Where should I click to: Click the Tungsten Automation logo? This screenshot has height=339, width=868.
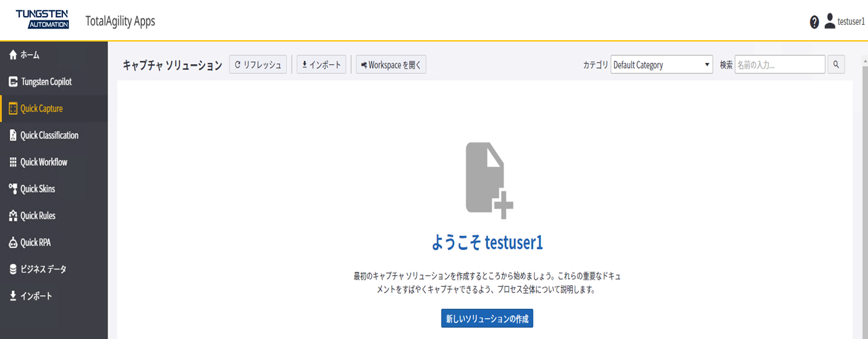(42, 19)
